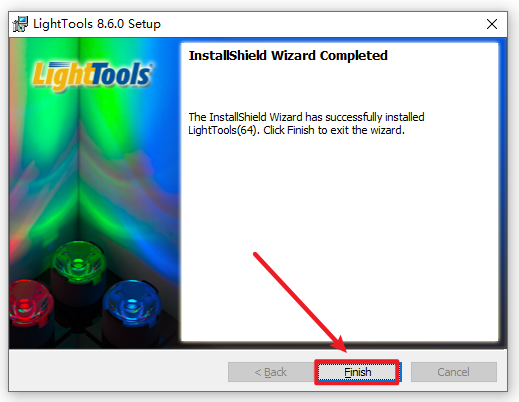Click the LightTools logo in the banner
Viewport: 519px width, 402px height.
92,75
